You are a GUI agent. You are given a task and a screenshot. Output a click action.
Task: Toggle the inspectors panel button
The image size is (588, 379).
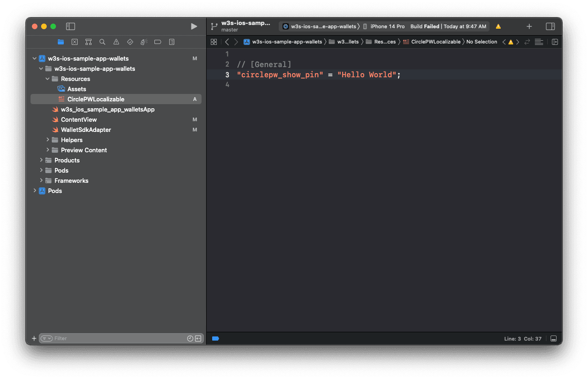[550, 26]
